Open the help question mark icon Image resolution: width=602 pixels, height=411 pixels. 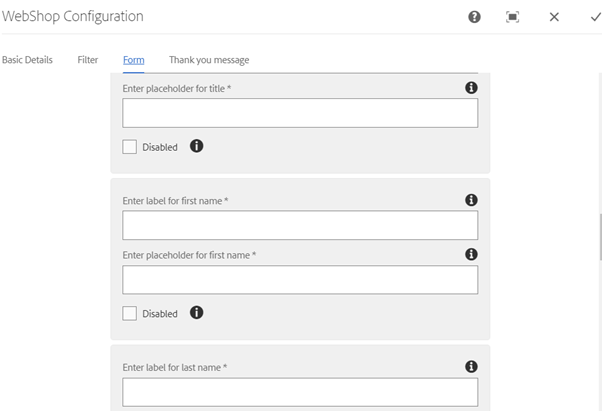coord(474,17)
